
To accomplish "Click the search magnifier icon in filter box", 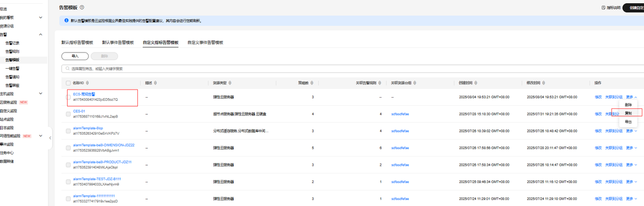I will 67,69.
